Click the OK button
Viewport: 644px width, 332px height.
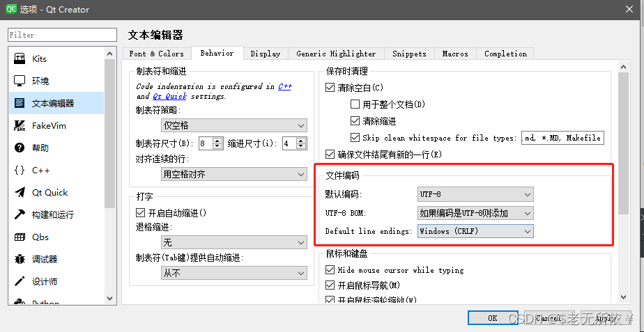pyautogui.click(x=493, y=317)
